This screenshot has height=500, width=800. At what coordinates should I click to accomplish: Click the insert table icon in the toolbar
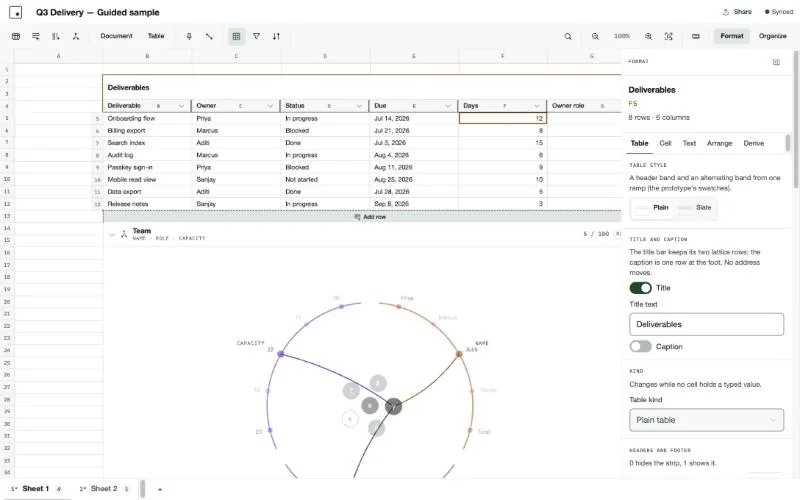tap(16, 36)
